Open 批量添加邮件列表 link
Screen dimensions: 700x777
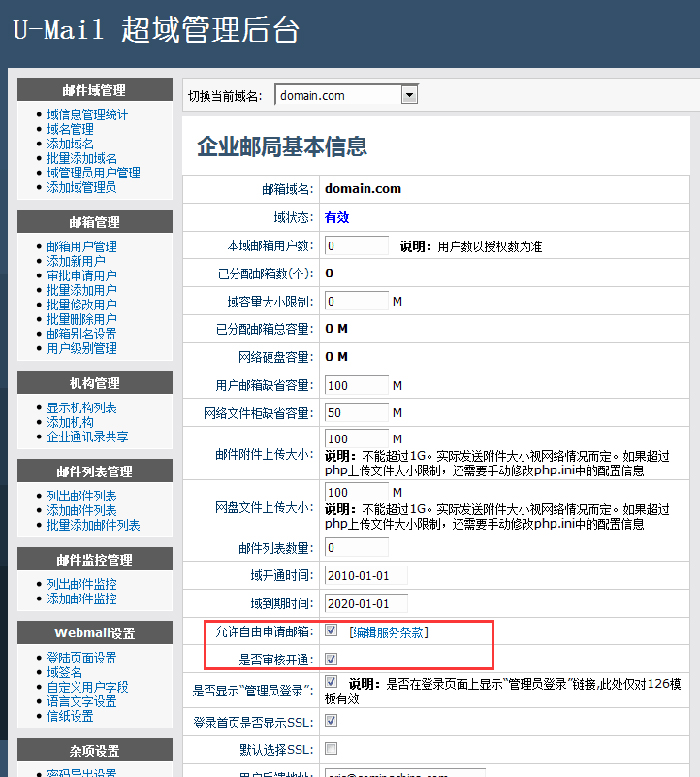pos(93,526)
